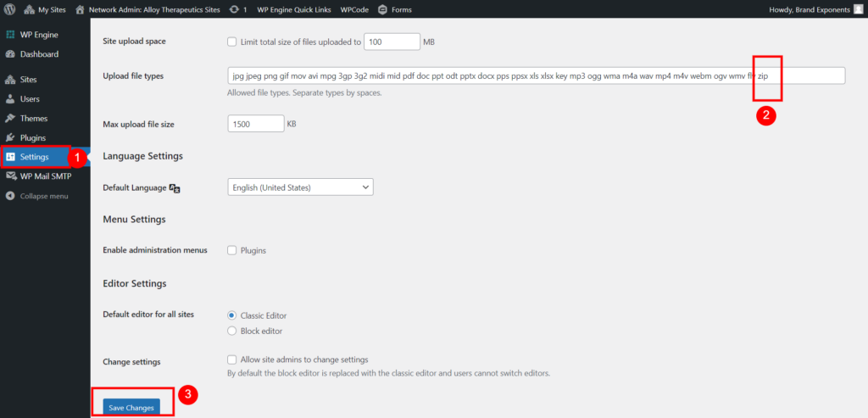Open the Plugins sidebar item
The height and width of the screenshot is (418, 868).
[32, 137]
